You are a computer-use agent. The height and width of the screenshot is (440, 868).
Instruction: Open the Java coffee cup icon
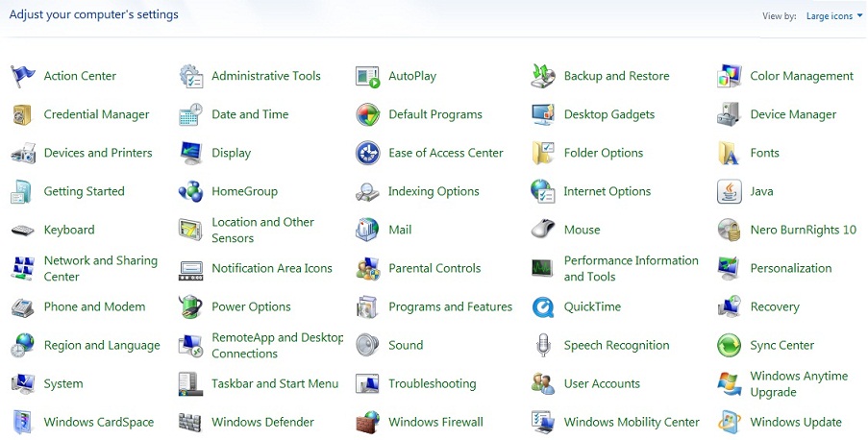point(729,191)
